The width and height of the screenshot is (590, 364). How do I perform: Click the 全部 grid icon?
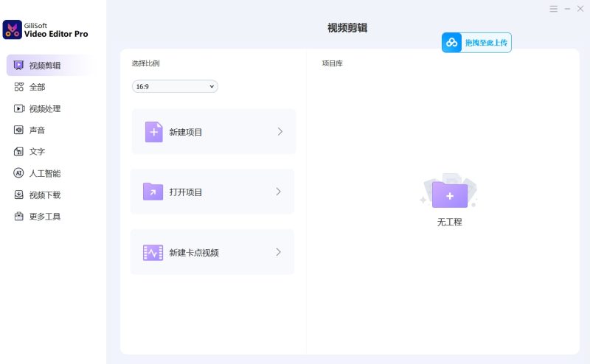(x=19, y=87)
